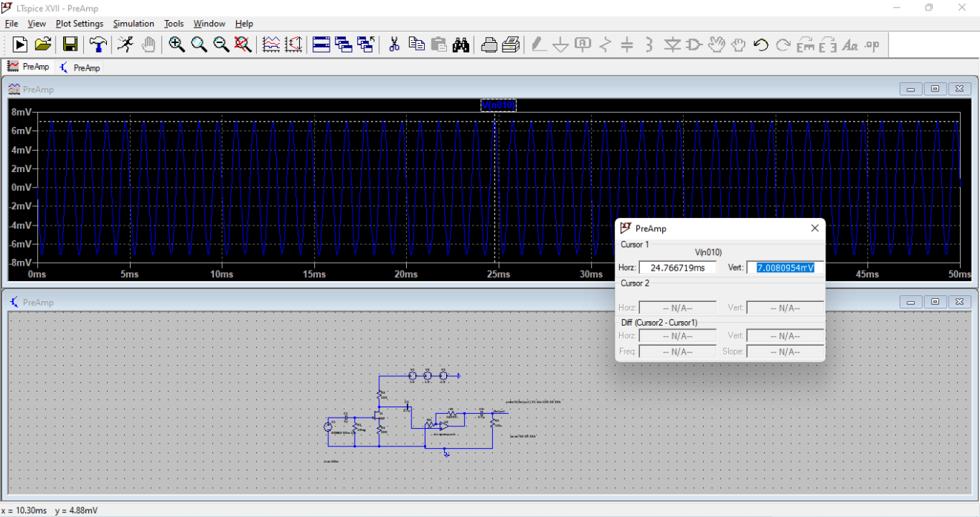Open the Plot Settings menu
This screenshot has width=980, height=517.
pyautogui.click(x=79, y=24)
